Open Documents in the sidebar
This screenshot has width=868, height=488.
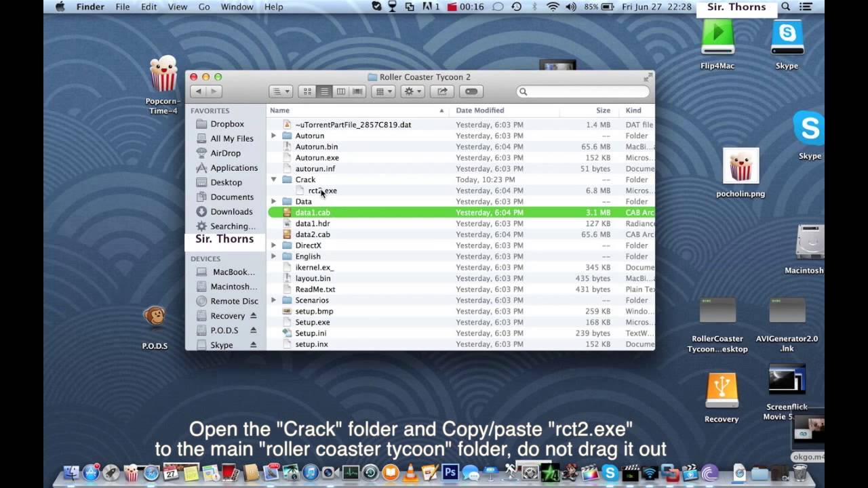(231, 197)
